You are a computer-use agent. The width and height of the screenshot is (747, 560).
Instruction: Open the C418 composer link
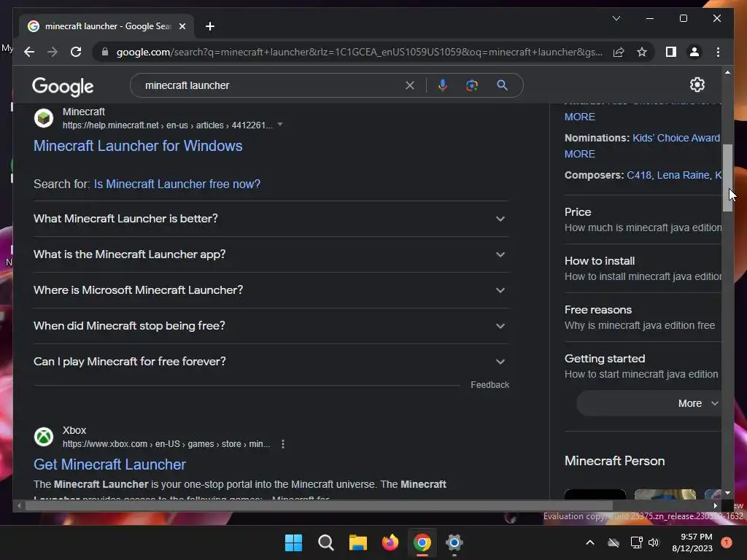point(639,175)
